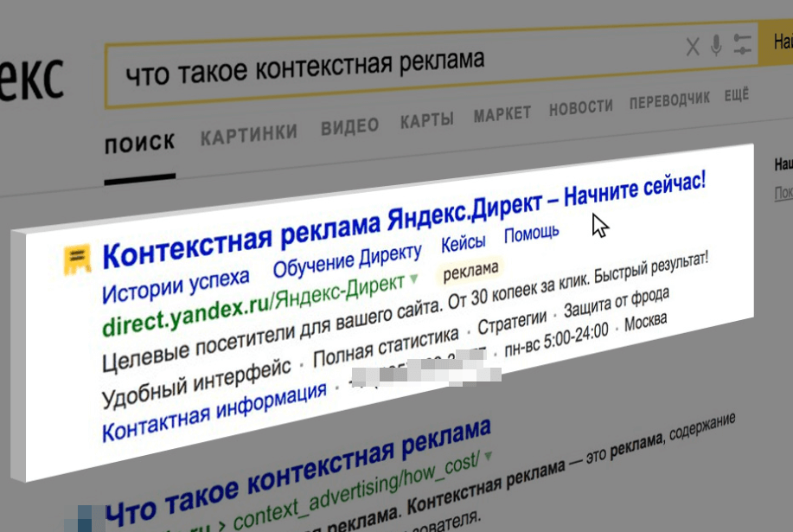This screenshot has height=532, width=793.
Task: Open the Контактная информация link
Action: coord(214,413)
